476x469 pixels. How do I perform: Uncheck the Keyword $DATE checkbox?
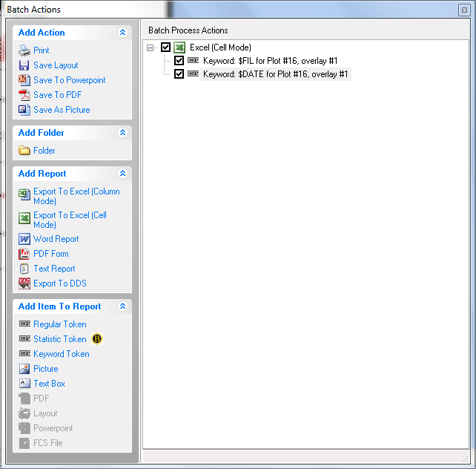(x=179, y=73)
